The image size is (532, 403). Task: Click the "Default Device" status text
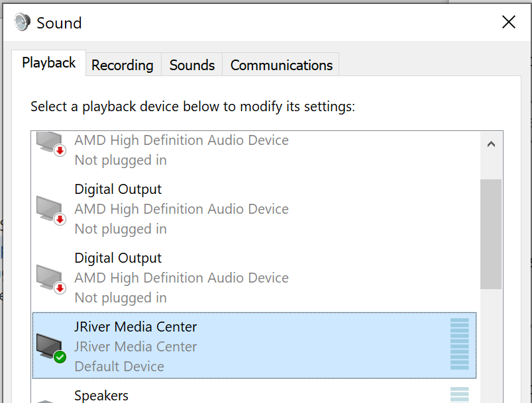coord(119,367)
